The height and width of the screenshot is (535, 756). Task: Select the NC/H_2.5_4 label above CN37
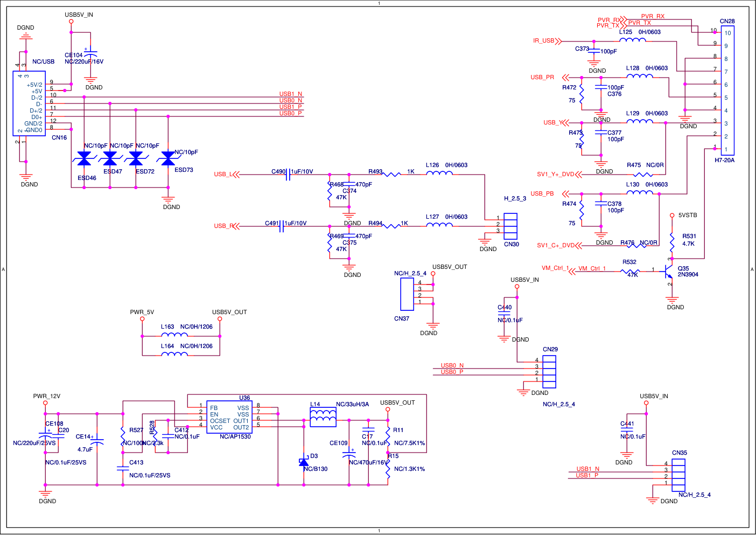(410, 273)
